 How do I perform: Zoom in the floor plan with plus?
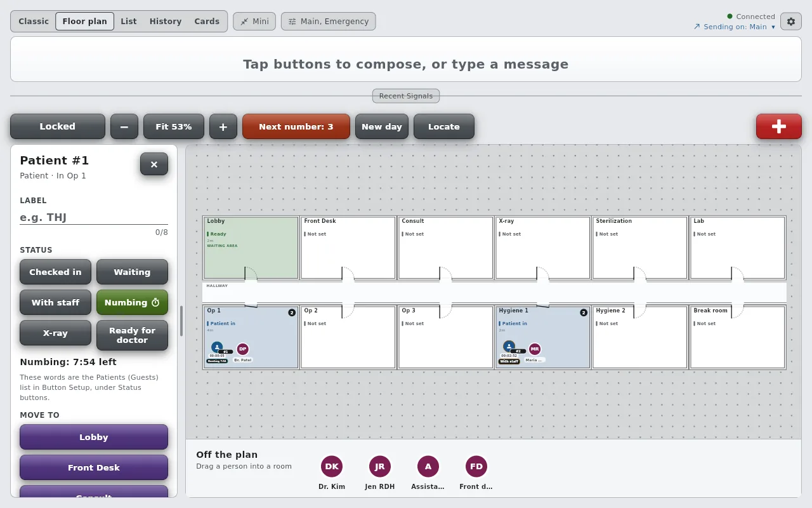[x=223, y=126]
